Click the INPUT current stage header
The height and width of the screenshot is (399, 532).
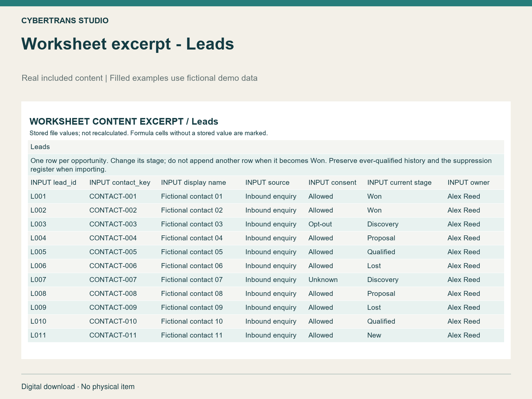[x=399, y=183]
